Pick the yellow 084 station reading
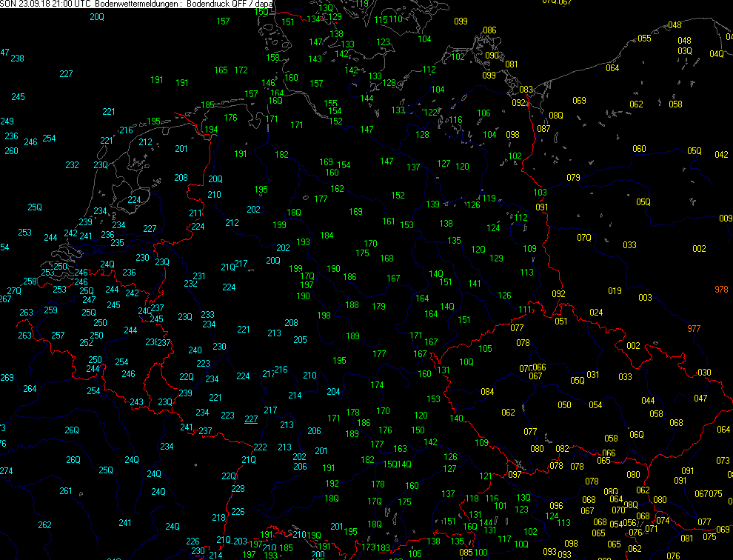Viewport: 733px width, 560px height. click(x=487, y=392)
